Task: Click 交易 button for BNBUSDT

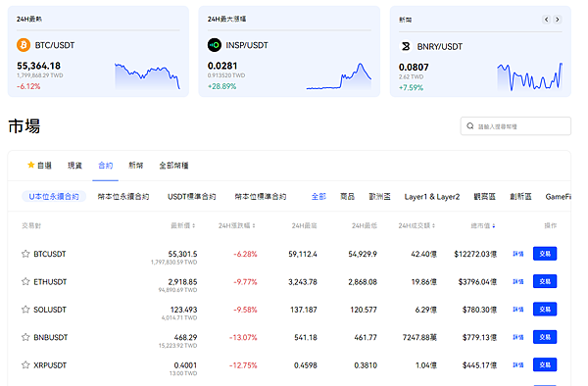Action: tap(545, 337)
